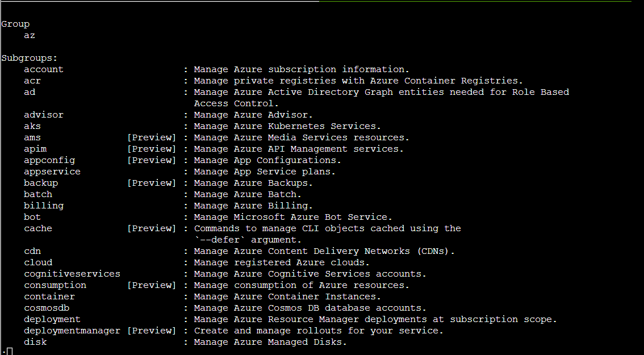This screenshot has width=644, height=355.
Task: Click the 'backup' subgroup name
Action: 41,183
